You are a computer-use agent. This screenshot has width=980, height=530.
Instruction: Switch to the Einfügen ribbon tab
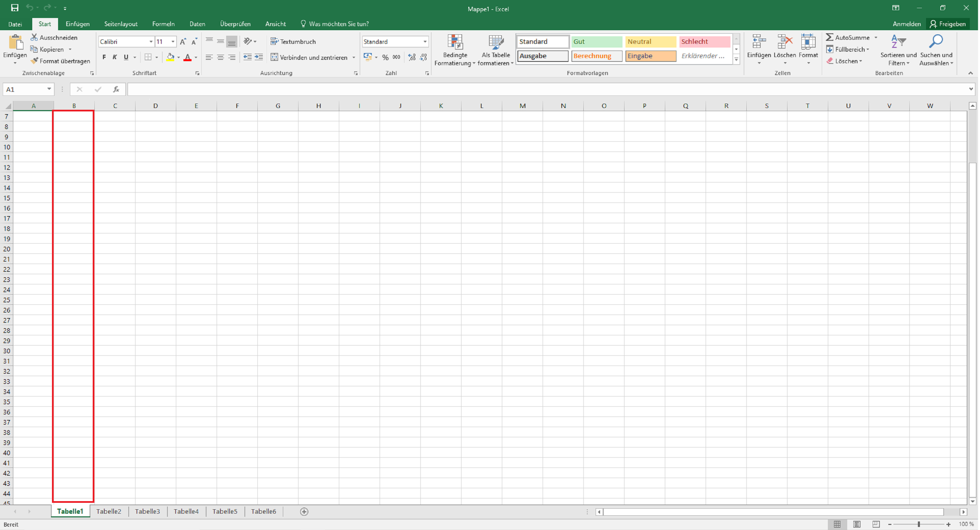(x=78, y=23)
